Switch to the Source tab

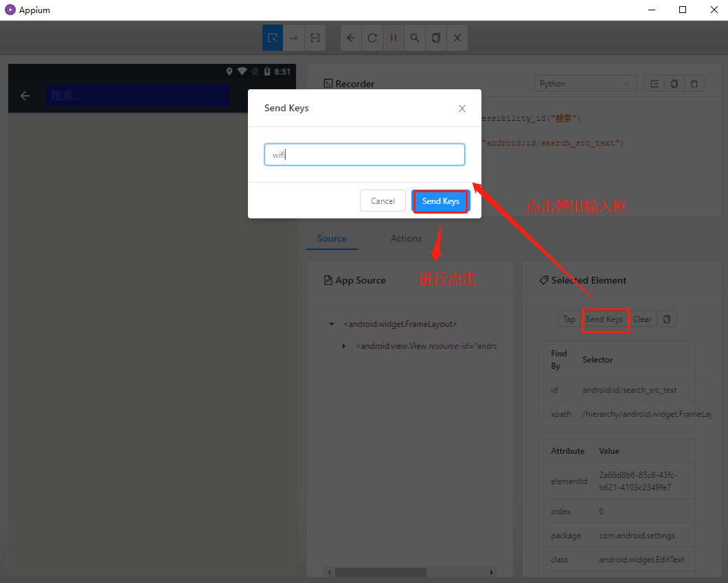[332, 238]
